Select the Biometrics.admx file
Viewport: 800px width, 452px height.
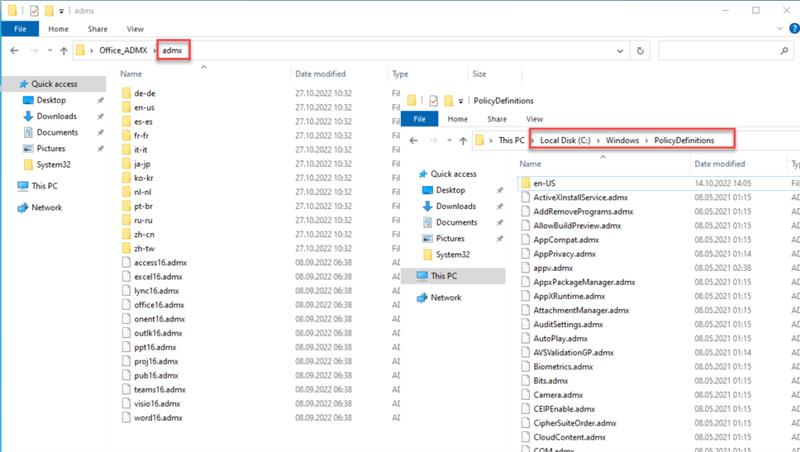tap(563, 366)
